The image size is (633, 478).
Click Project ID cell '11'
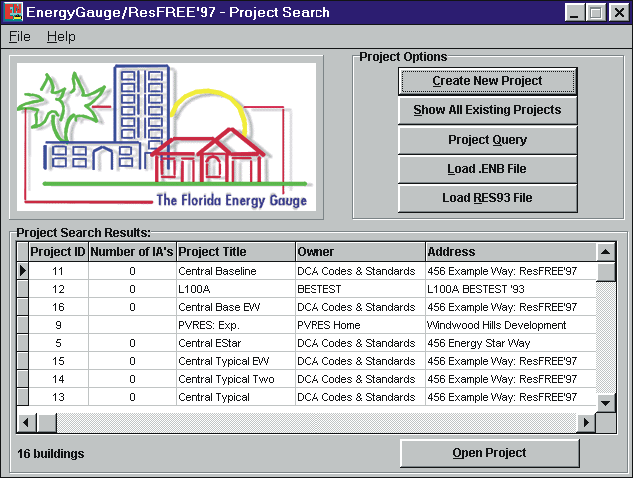[x=58, y=271]
